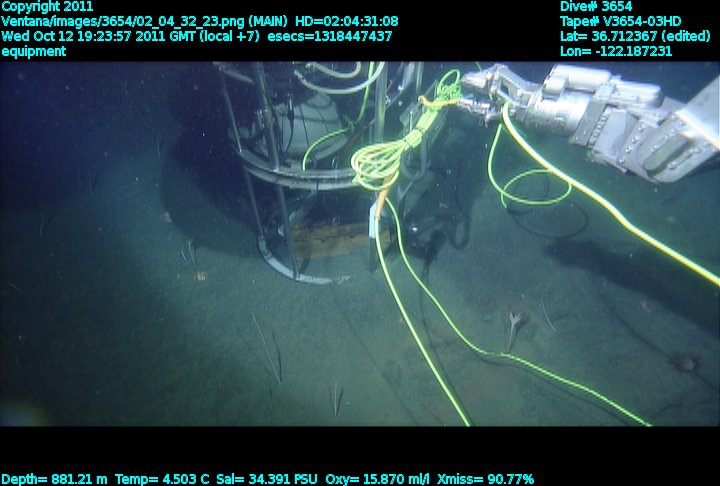Click the "Depth= 881.21 m" reading
720x486 pixels.
(x=54, y=480)
